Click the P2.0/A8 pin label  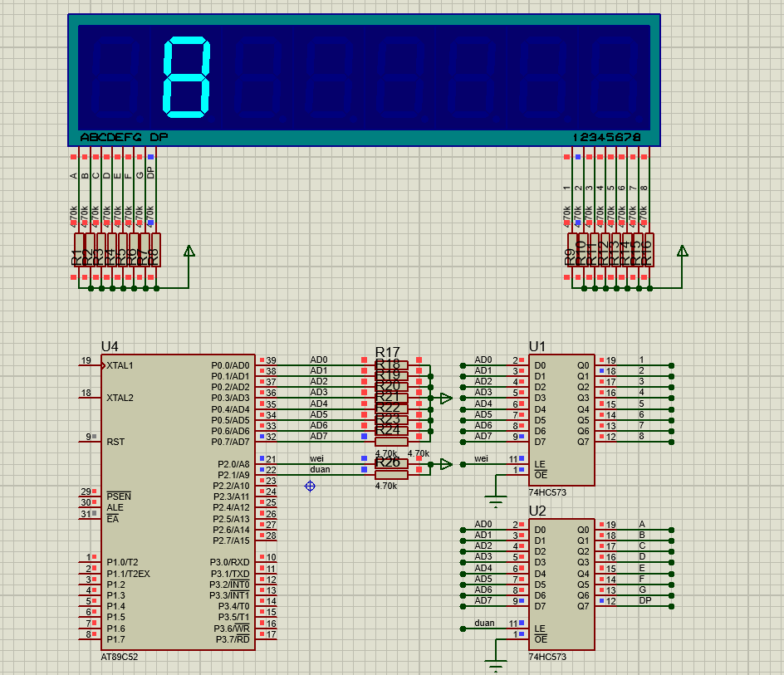pyautogui.click(x=233, y=464)
